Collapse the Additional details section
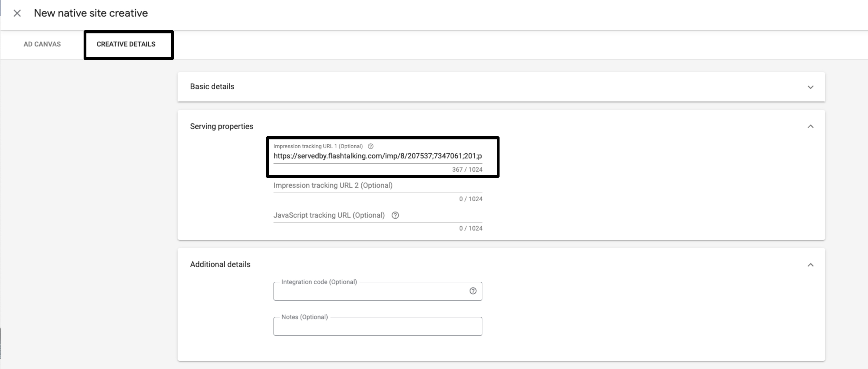 (x=810, y=265)
